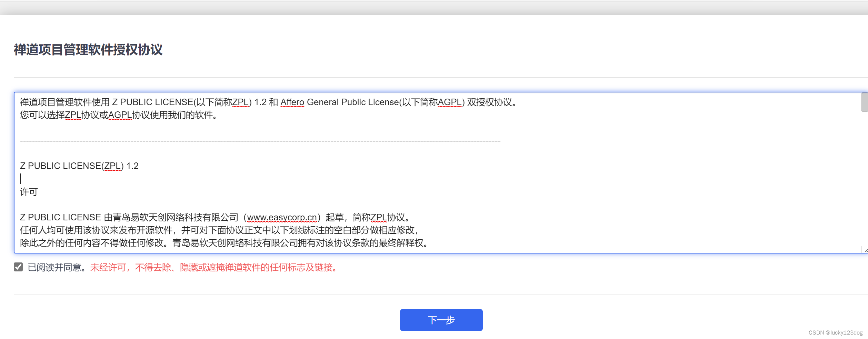The image size is (868, 339).
Task: Click the license text scrollbar thumb
Action: click(865, 102)
